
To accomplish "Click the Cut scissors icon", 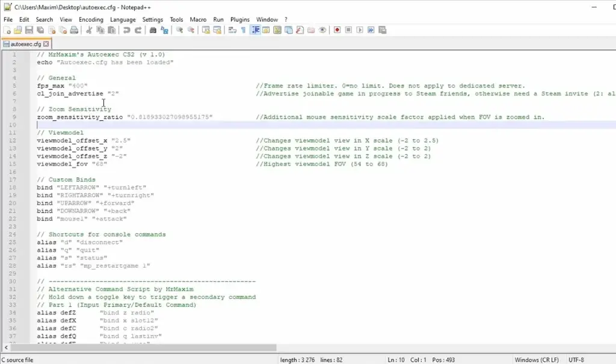I will (x=89, y=30).
